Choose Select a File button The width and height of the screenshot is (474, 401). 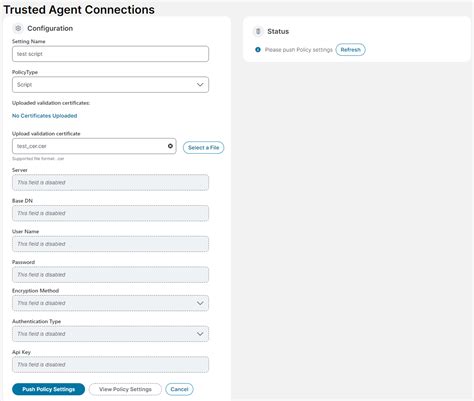[203, 147]
